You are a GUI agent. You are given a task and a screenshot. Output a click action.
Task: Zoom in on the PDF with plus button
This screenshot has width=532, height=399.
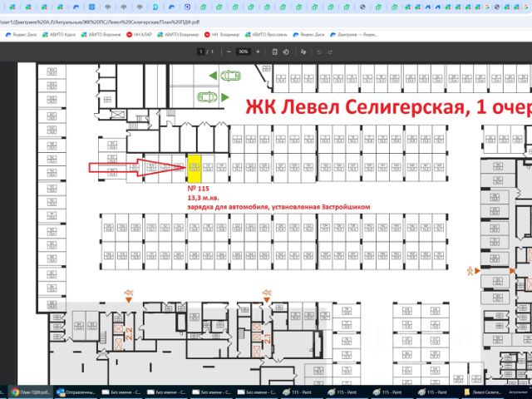click(x=258, y=52)
